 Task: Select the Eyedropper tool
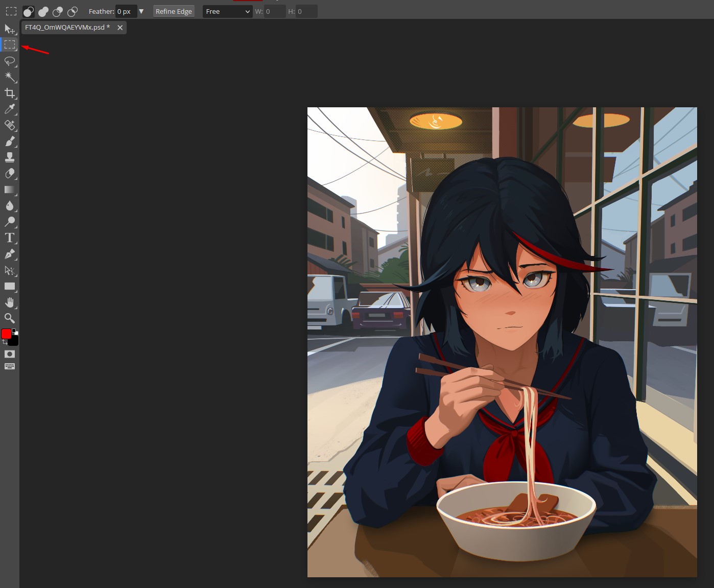pyautogui.click(x=10, y=109)
